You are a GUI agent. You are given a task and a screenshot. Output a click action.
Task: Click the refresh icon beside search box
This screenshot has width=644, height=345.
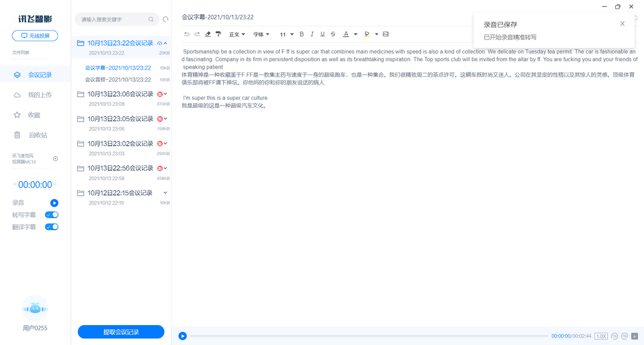[166, 19]
